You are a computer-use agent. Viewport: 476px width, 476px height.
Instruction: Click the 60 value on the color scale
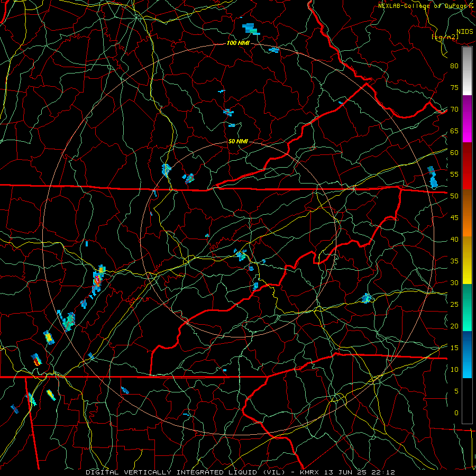pos(454,153)
